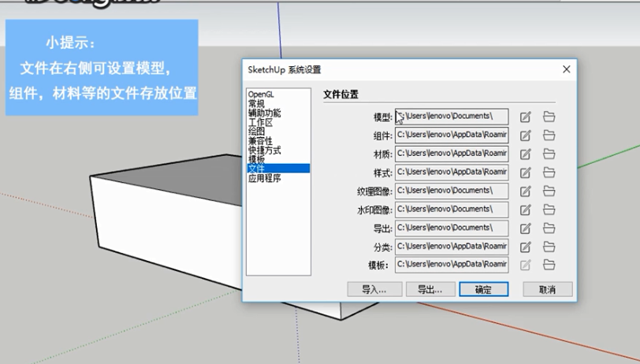Select 快捷方式 in settings list

(265, 150)
